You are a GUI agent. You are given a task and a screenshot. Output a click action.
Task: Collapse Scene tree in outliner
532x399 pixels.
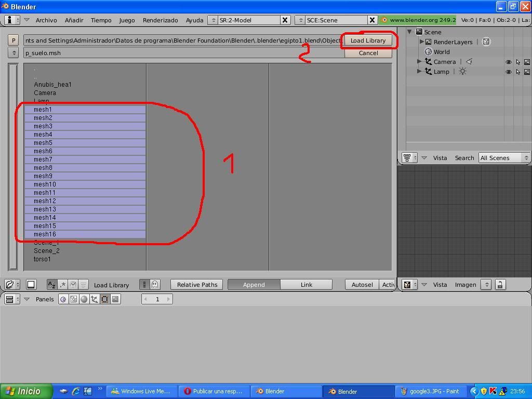pos(410,32)
